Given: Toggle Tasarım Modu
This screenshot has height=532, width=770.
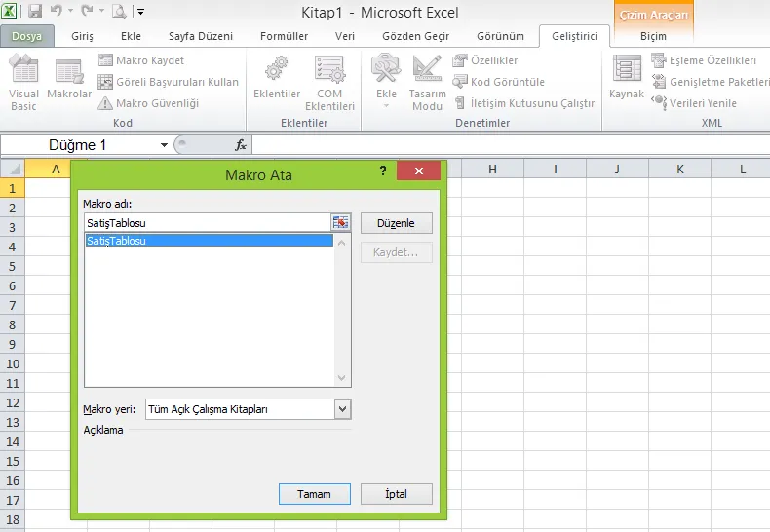Looking at the screenshot, I should point(427,70).
